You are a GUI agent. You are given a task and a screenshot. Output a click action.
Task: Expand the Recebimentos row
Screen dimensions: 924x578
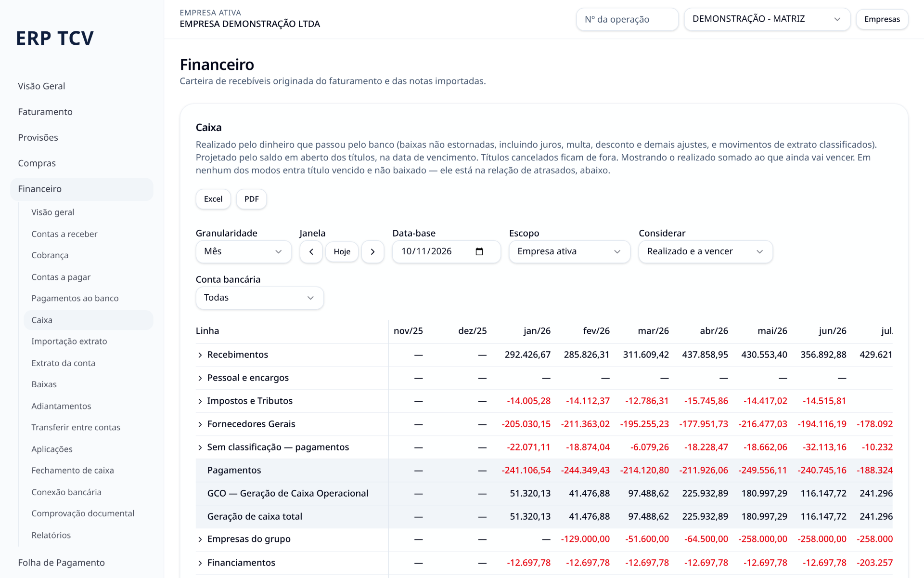point(200,355)
